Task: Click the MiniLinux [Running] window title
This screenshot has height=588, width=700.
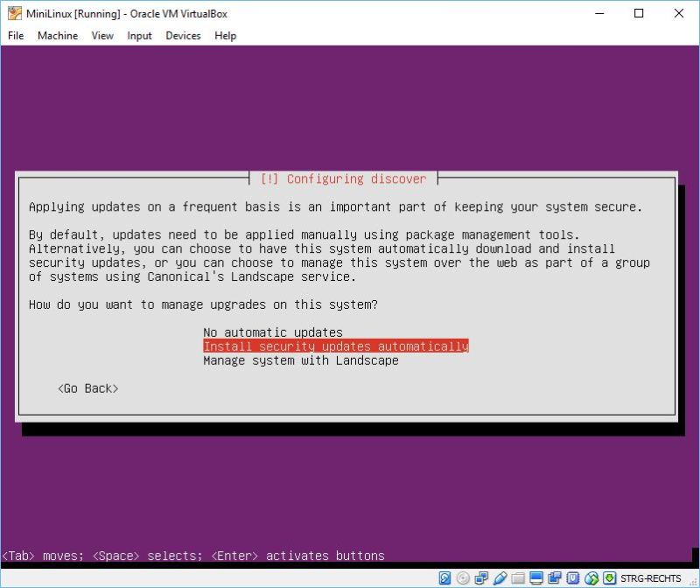Action: click(x=127, y=14)
